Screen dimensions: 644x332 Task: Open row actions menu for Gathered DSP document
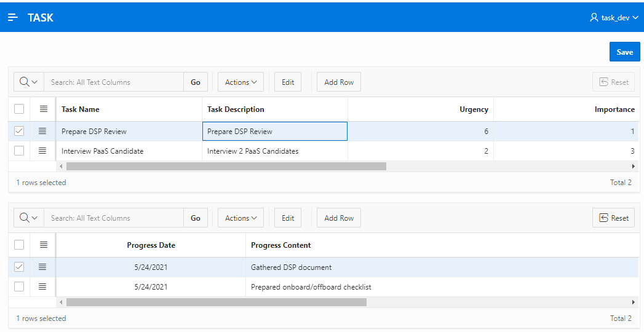tap(43, 267)
